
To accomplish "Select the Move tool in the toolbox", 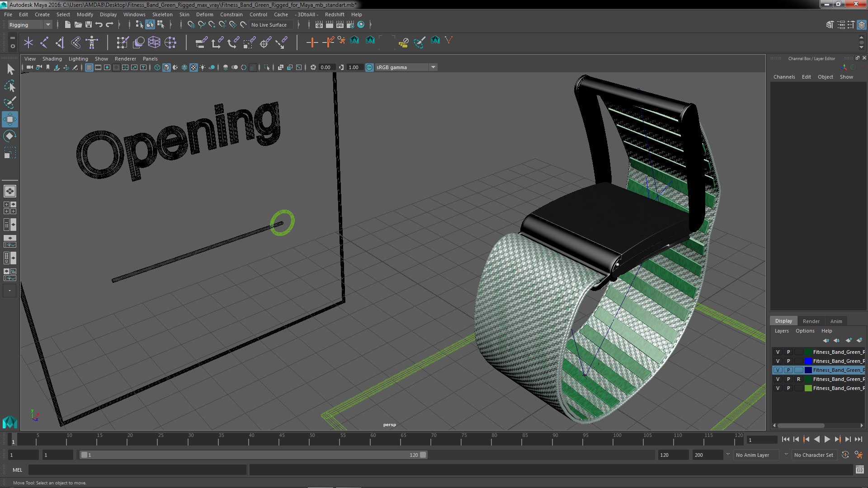I will click(9, 120).
